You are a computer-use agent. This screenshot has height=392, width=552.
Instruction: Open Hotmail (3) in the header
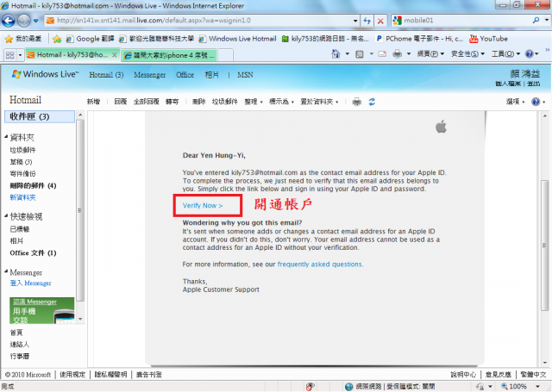[x=106, y=75]
